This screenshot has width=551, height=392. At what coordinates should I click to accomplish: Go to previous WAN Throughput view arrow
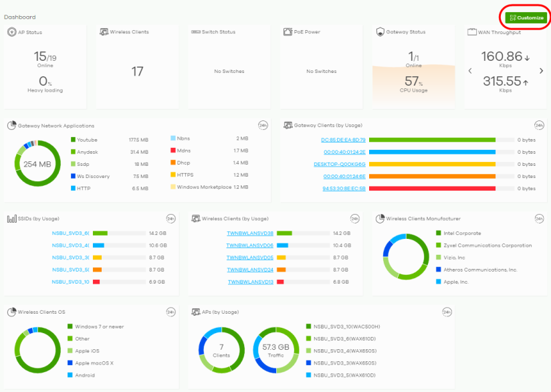[x=469, y=71]
